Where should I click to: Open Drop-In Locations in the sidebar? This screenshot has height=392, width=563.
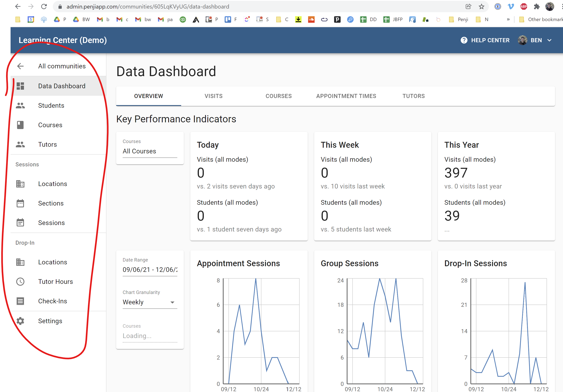tap(52, 262)
